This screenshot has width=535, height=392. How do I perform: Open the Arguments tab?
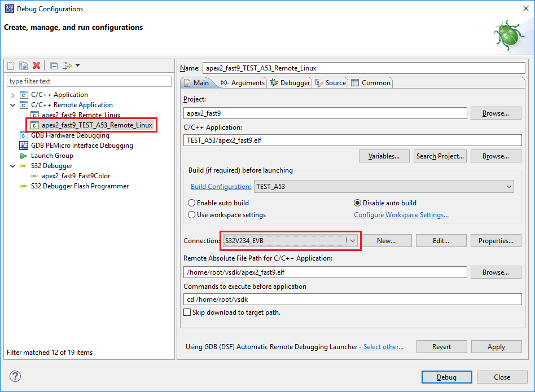[242, 83]
